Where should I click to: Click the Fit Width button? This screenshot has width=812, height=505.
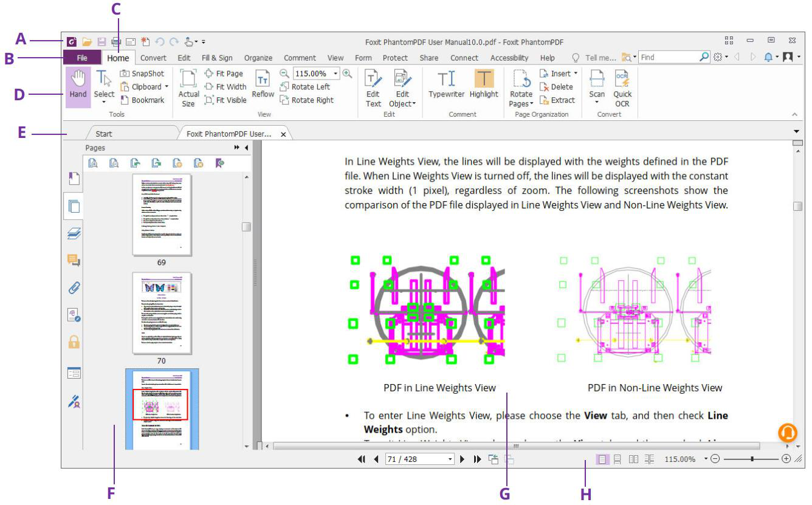tap(225, 87)
